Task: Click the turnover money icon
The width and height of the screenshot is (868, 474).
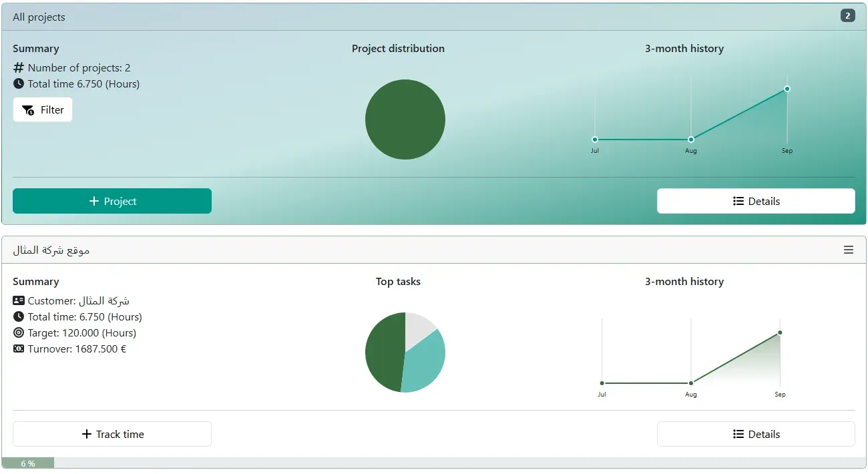Action: coord(19,348)
